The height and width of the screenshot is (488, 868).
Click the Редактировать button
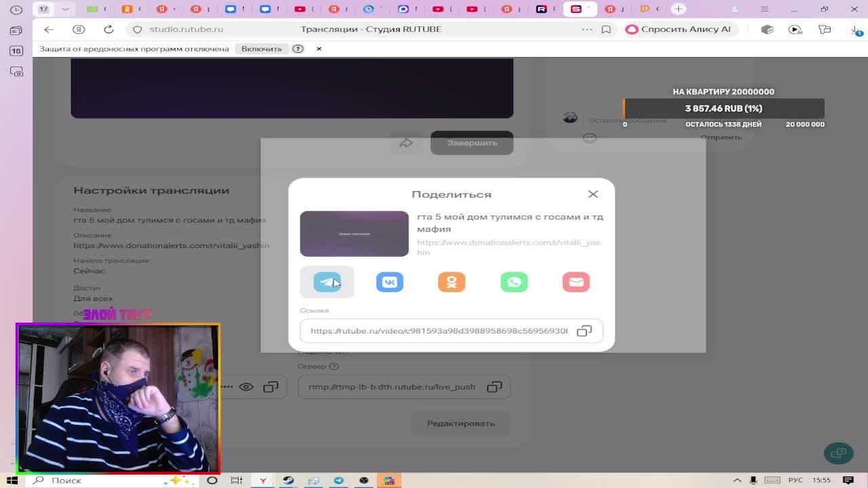[460, 424]
